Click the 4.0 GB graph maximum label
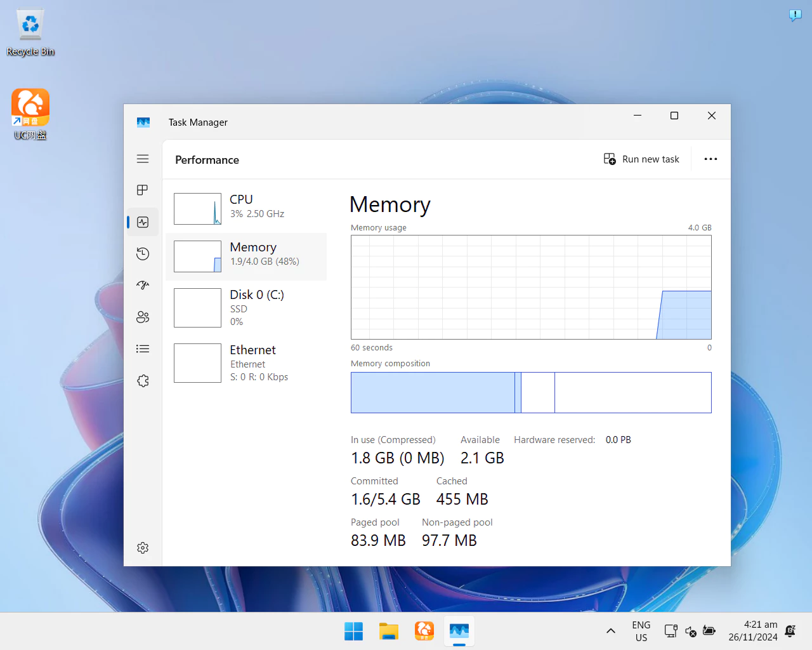 pos(700,227)
